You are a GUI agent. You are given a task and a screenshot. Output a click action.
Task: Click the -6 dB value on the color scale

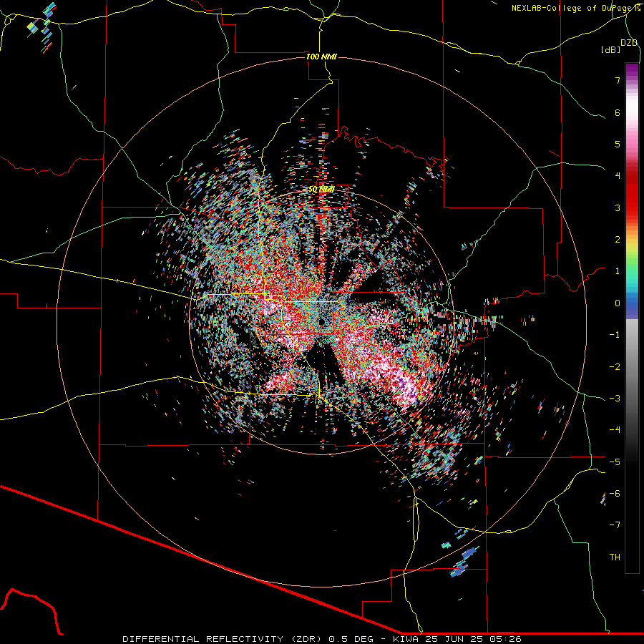(615, 493)
